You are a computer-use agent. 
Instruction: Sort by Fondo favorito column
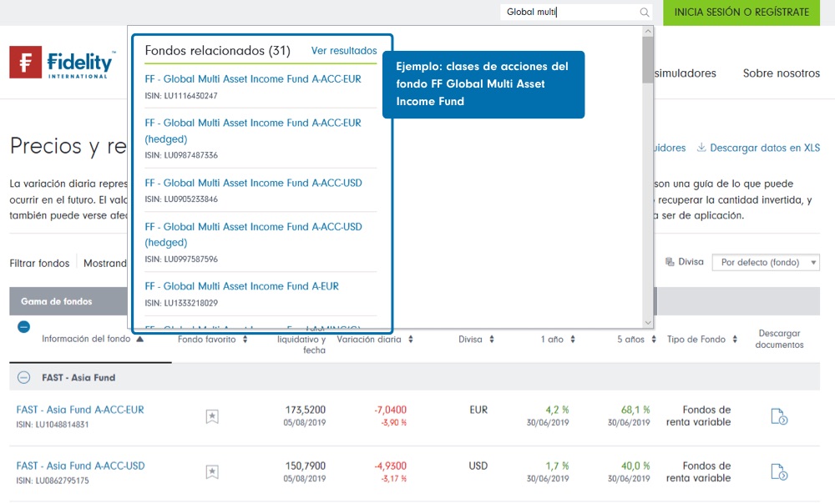pyautogui.click(x=245, y=339)
